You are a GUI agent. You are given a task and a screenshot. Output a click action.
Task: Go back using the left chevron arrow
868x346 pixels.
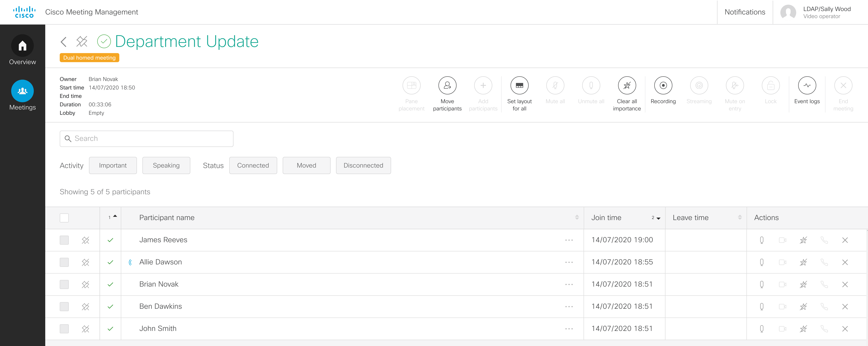(x=64, y=42)
